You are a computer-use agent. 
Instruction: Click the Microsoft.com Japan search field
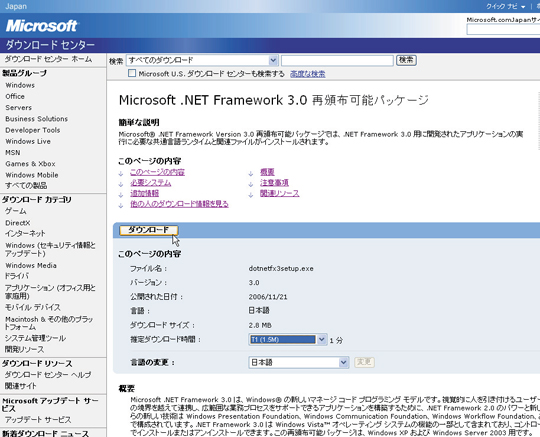503,29
